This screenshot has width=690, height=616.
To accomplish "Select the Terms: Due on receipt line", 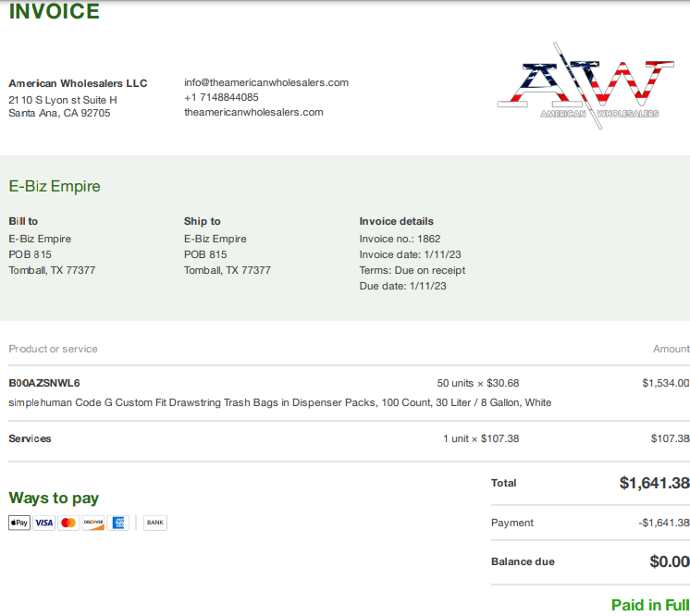I will (x=412, y=270).
